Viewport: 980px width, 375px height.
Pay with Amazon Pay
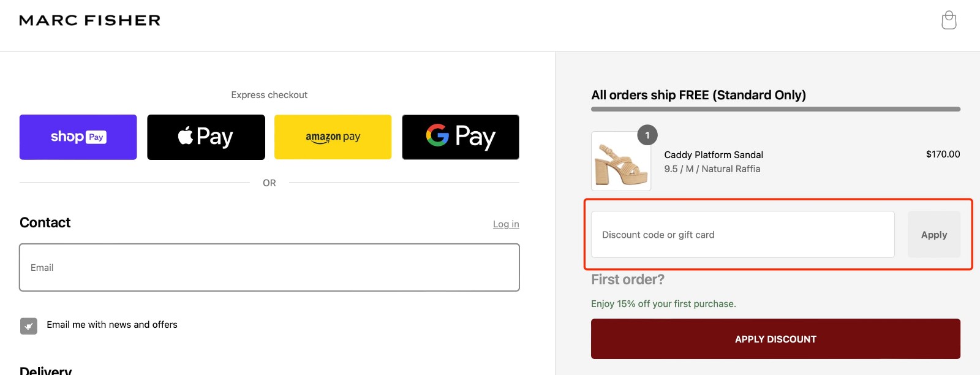pyautogui.click(x=333, y=137)
